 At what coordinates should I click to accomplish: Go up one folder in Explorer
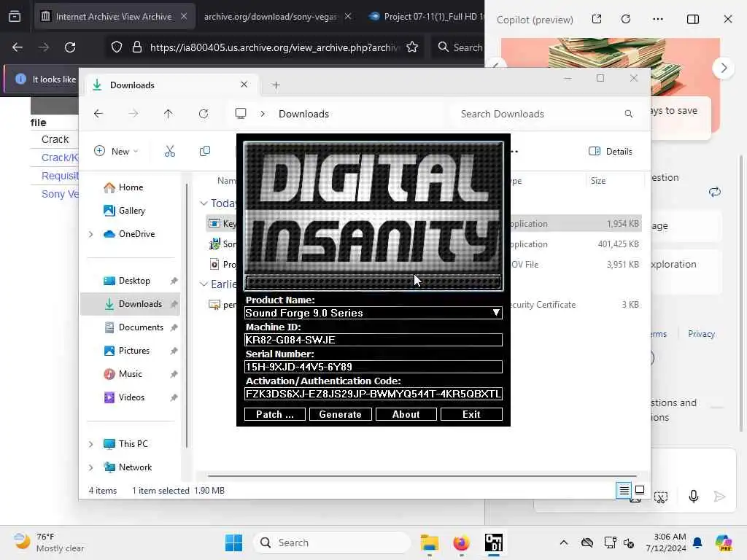pos(169,114)
